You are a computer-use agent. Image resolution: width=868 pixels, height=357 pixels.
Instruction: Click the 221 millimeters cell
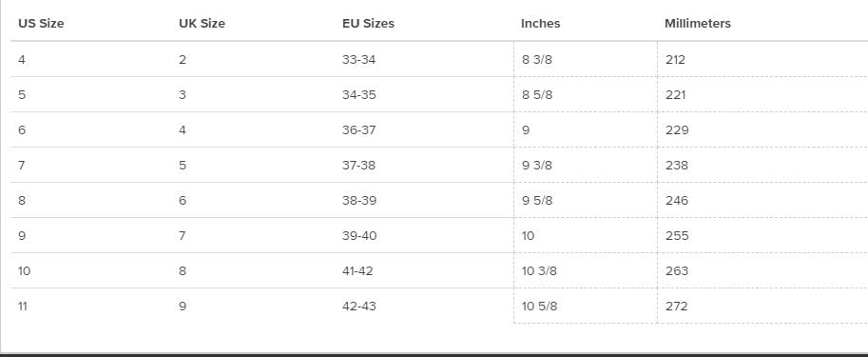pyautogui.click(x=675, y=95)
